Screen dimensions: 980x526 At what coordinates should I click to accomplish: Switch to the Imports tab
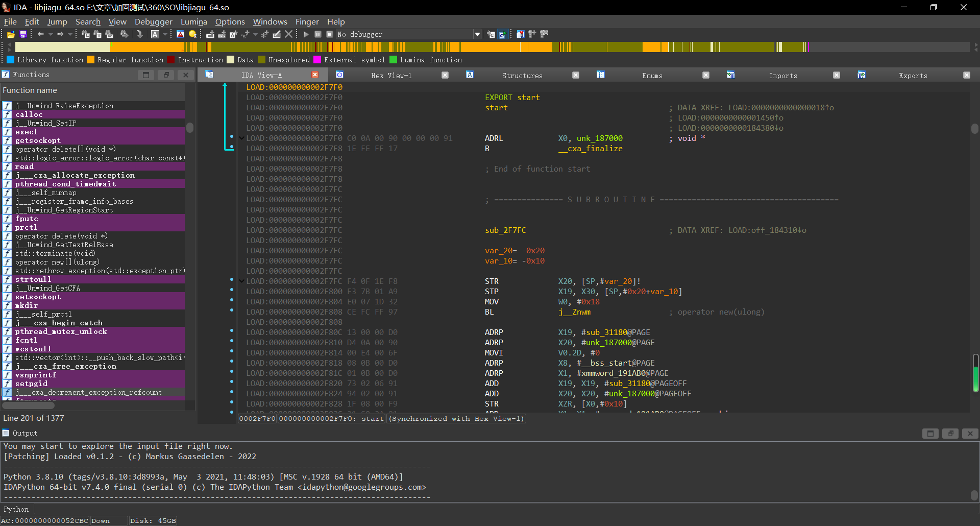pos(783,76)
